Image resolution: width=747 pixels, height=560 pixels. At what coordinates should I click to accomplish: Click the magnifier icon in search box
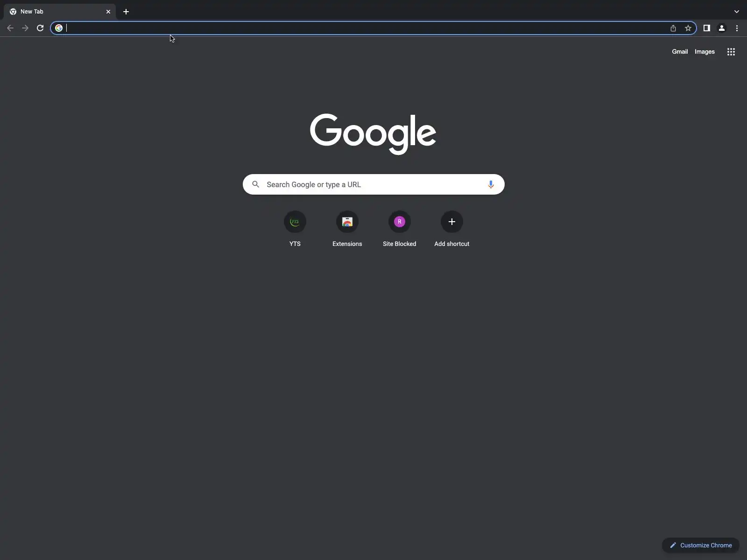click(255, 184)
